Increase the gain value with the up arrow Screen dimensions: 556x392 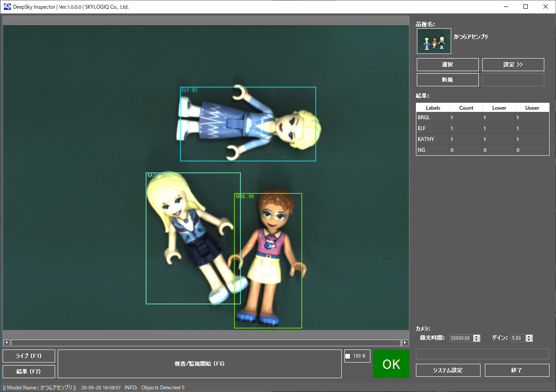click(529, 336)
